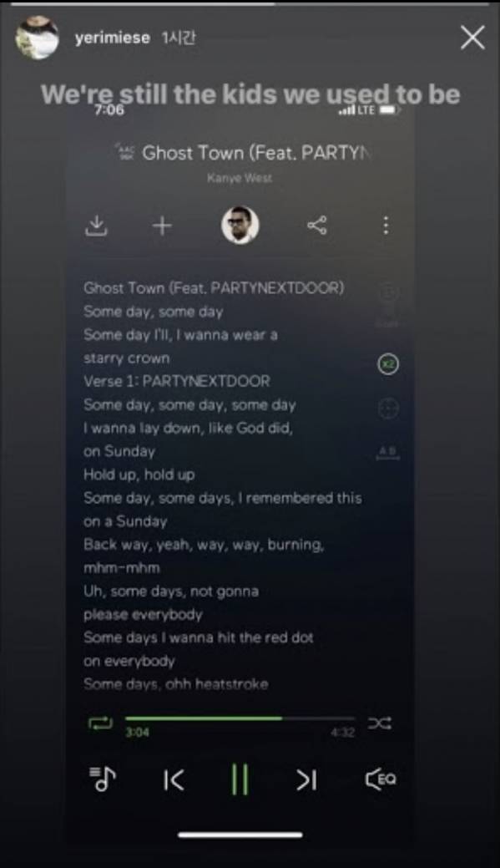Open the Kanye West artist link
Screen dimensions: 500x868
click(240, 178)
